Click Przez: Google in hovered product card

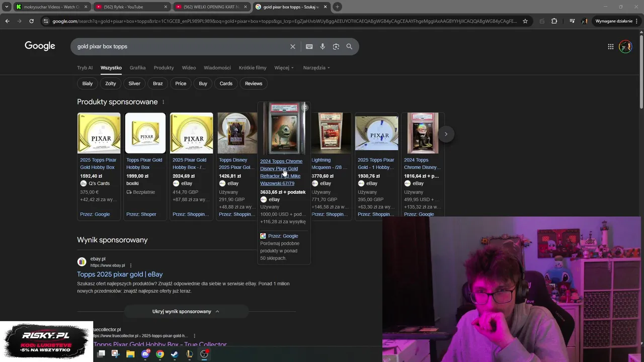283,236
